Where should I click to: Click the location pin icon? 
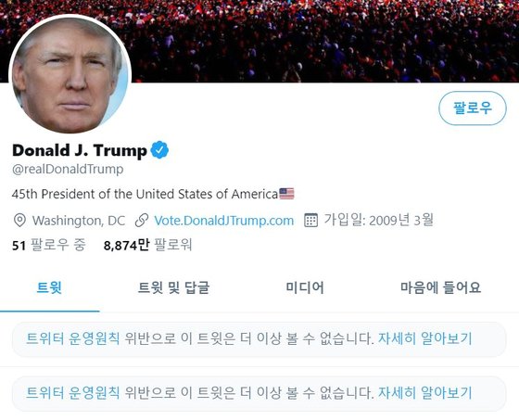(19, 221)
